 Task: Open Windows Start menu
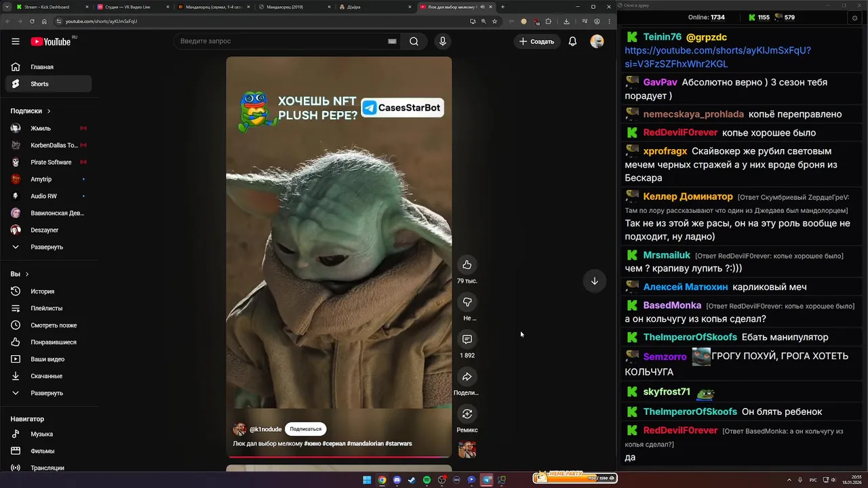coord(367,480)
